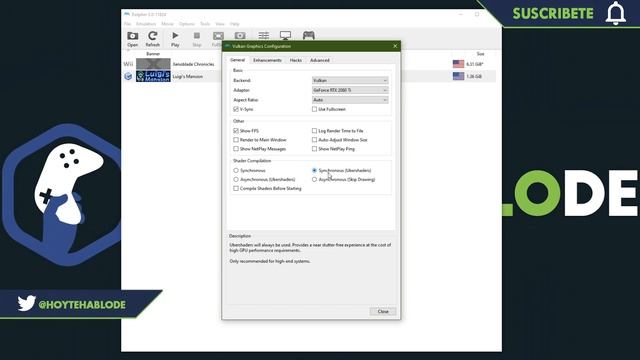The height and width of the screenshot is (360, 640).
Task: Open the Options menu
Action: click(x=187, y=24)
